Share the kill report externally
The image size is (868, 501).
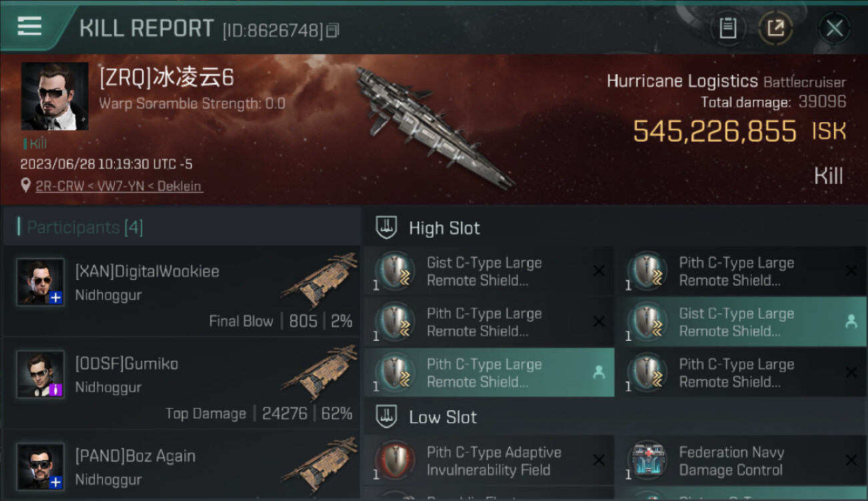click(775, 28)
